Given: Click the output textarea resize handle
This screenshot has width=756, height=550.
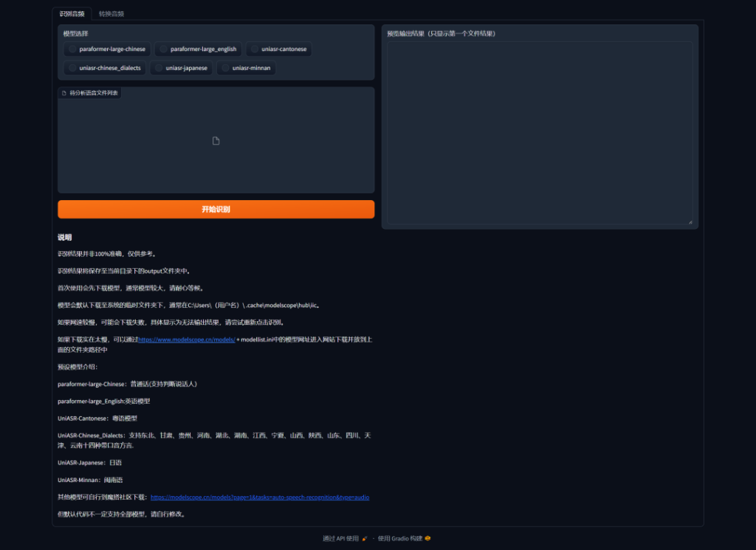Looking at the screenshot, I should [690, 221].
